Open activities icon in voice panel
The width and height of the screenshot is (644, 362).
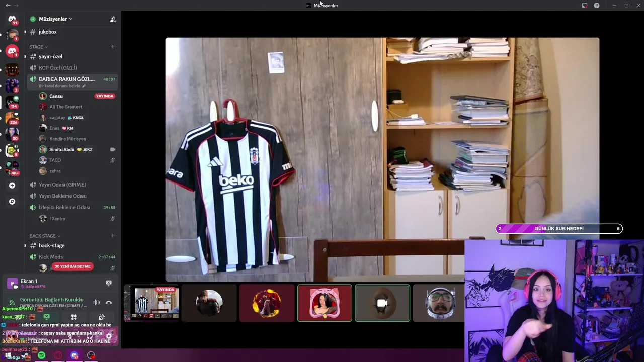point(74,317)
